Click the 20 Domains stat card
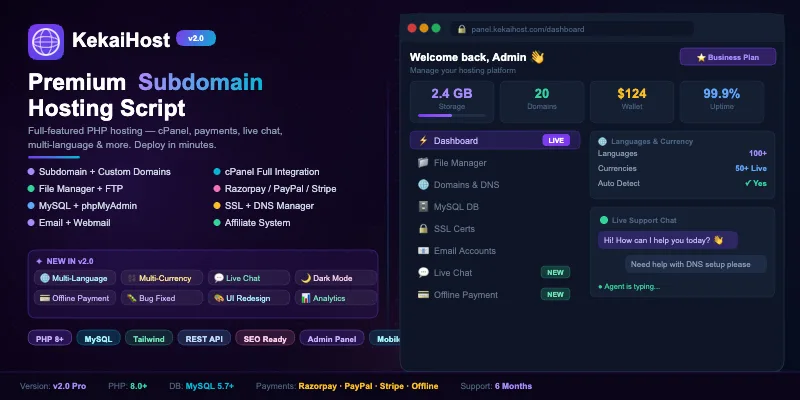The image size is (800, 400). pos(542,102)
